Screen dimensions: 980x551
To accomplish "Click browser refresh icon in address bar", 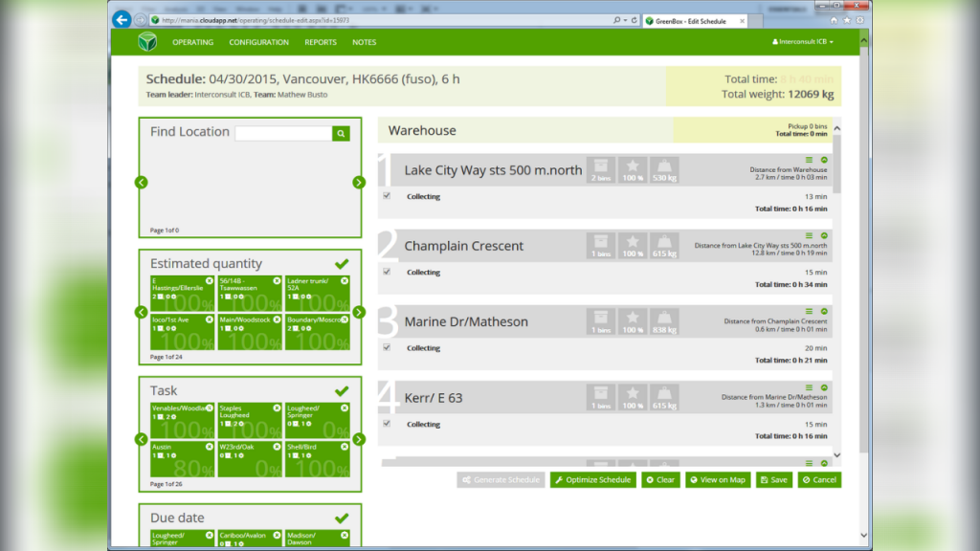I will click(x=634, y=20).
